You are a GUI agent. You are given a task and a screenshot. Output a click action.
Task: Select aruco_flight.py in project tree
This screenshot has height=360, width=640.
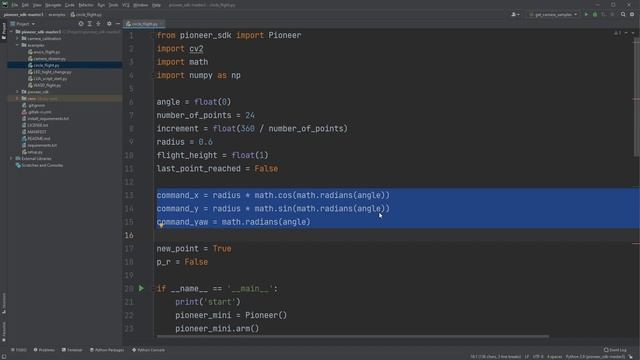click(x=44, y=52)
